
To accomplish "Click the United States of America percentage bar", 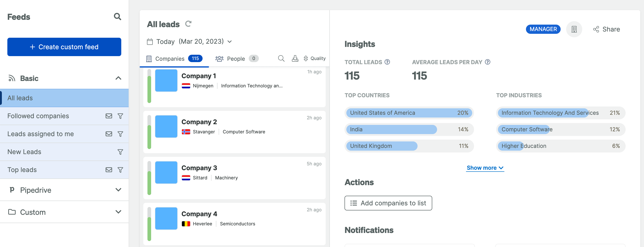I will coord(409,113).
